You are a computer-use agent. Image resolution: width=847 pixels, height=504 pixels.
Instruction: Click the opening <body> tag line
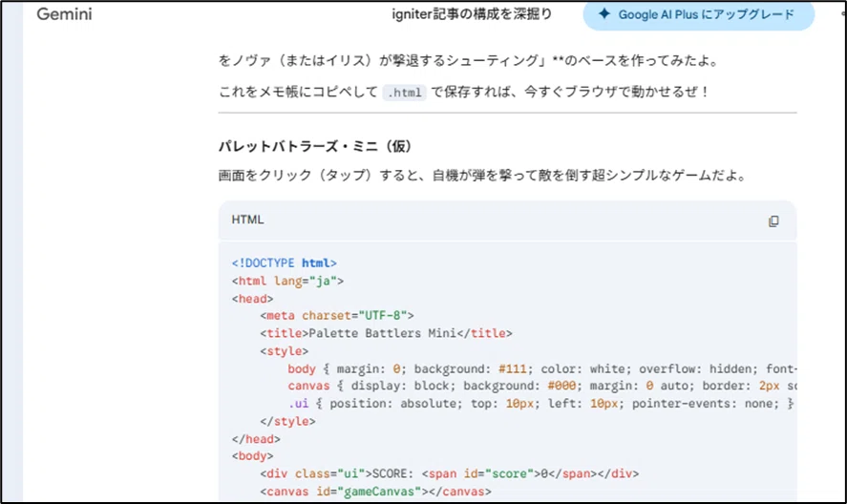[252, 456]
